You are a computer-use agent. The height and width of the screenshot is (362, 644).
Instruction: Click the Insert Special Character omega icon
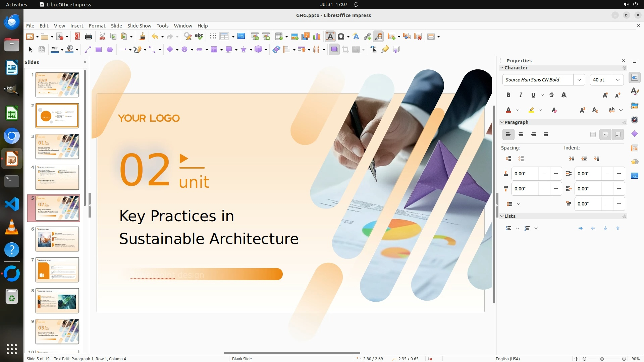coord(341,37)
